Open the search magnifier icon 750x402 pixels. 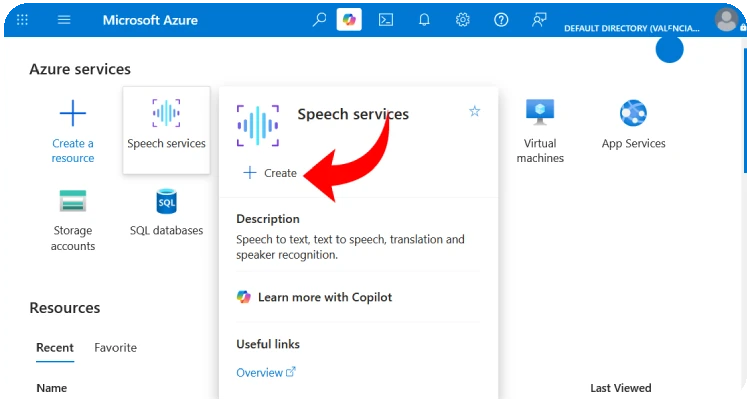pyautogui.click(x=319, y=20)
